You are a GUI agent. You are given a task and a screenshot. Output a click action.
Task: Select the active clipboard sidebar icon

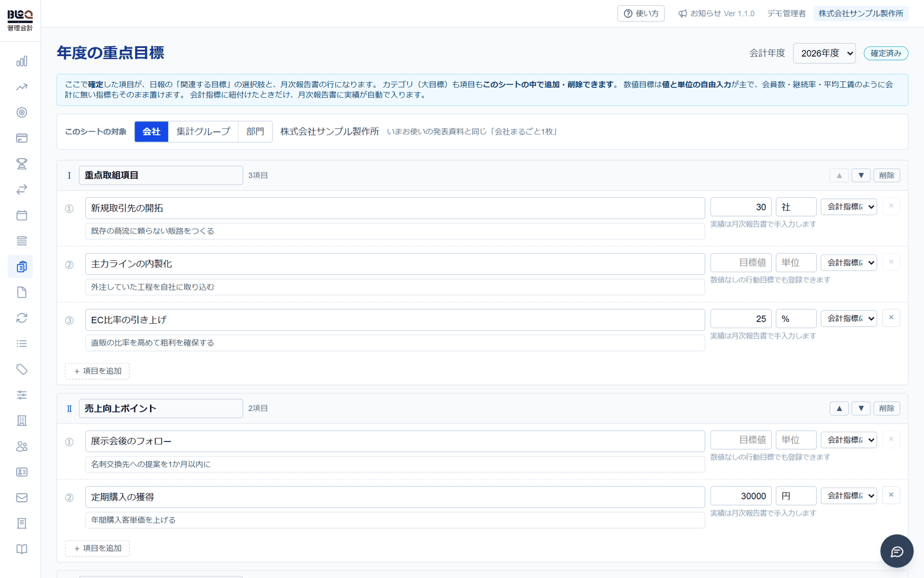[21, 266]
